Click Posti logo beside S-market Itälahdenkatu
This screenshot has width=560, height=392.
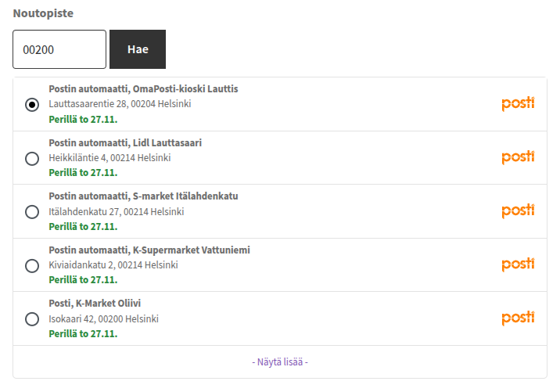point(518,211)
